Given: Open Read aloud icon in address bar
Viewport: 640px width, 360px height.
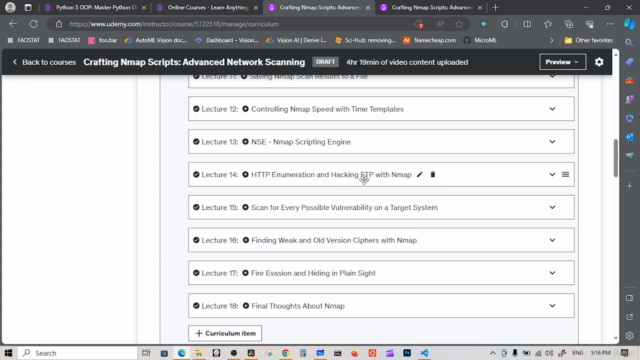Looking at the screenshot, I should 440,24.
